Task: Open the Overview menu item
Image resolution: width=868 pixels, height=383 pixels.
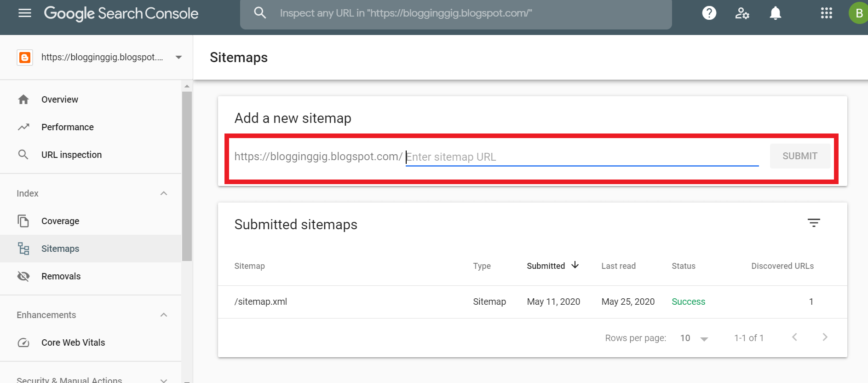Action: (x=91, y=99)
